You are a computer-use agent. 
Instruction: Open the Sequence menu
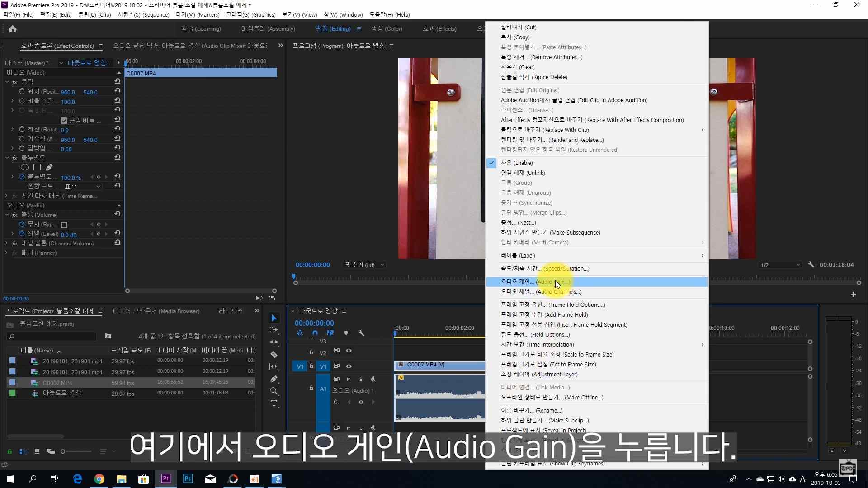pos(143,15)
